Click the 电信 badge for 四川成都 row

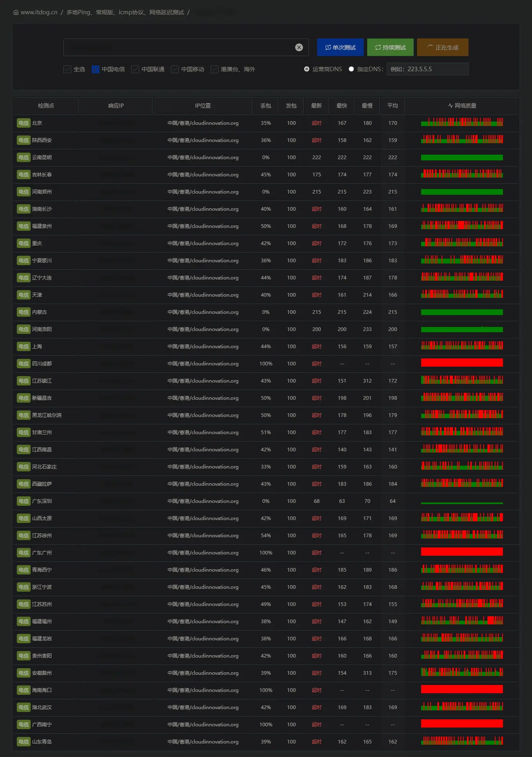pyautogui.click(x=24, y=364)
